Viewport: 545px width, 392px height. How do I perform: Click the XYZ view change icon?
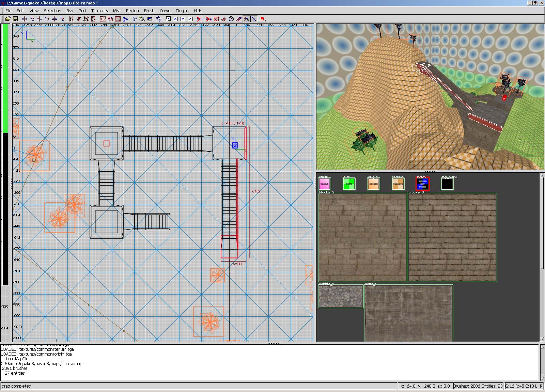click(x=135, y=19)
